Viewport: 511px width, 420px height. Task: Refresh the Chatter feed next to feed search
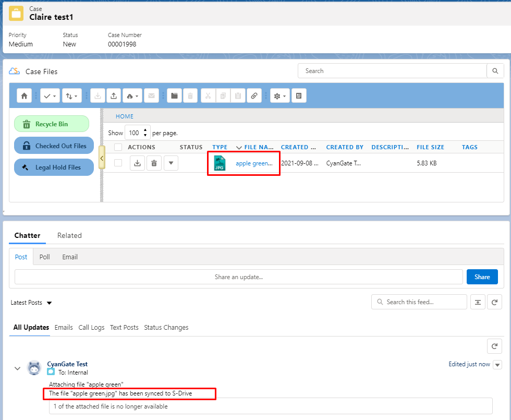[x=494, y=302]
